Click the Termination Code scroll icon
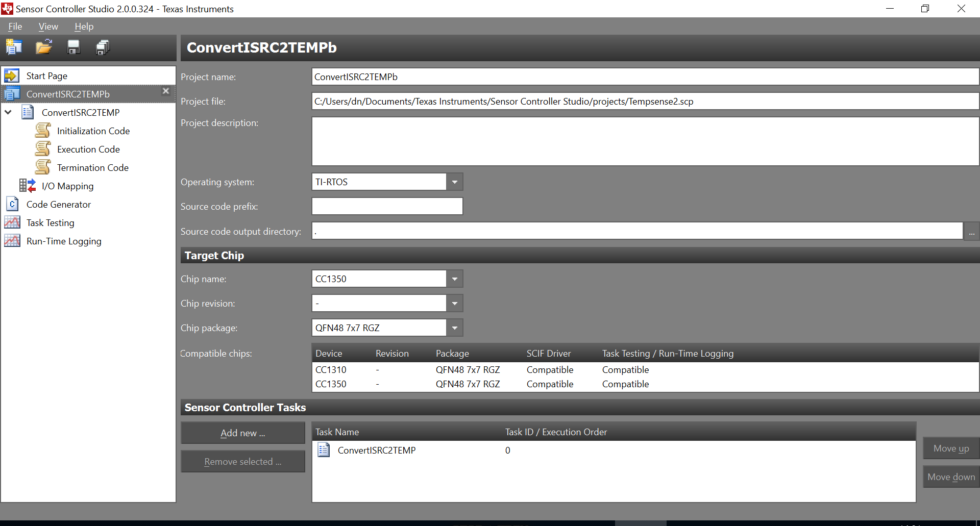The height and width of the screenshot is (526, 980). pyautogui.click(x=43, y=167)
